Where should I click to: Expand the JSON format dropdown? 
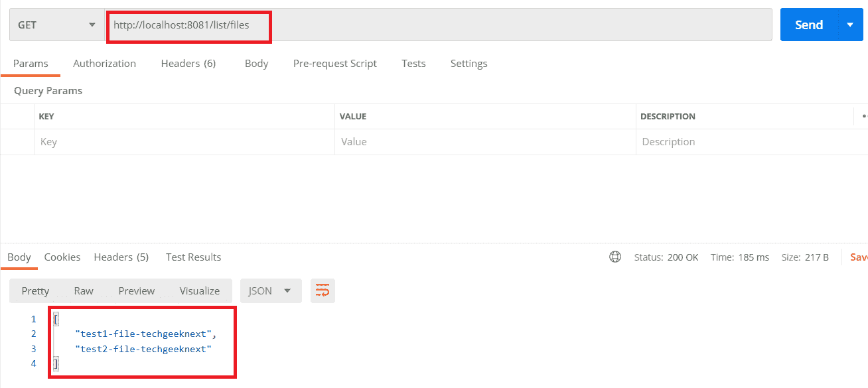[x=271, y=291]
